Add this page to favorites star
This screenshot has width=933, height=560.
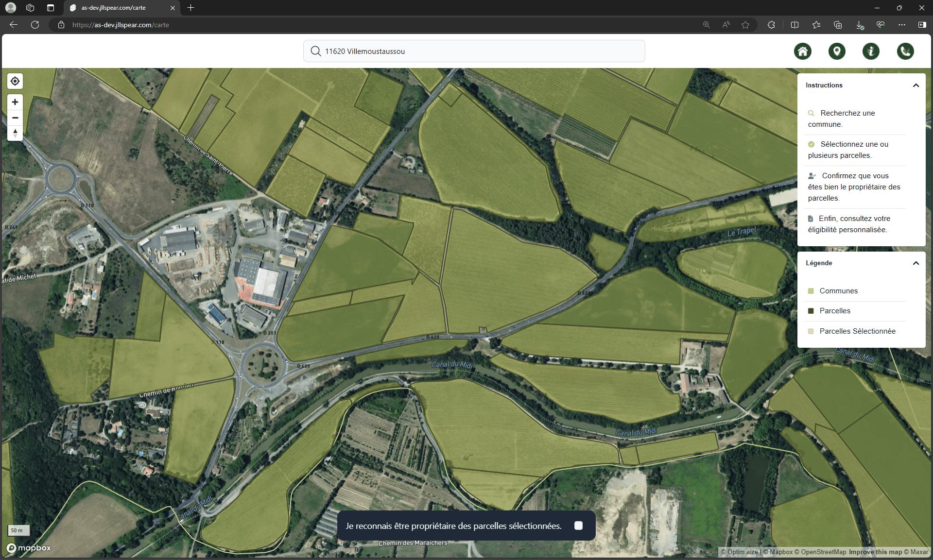(745, 25)
